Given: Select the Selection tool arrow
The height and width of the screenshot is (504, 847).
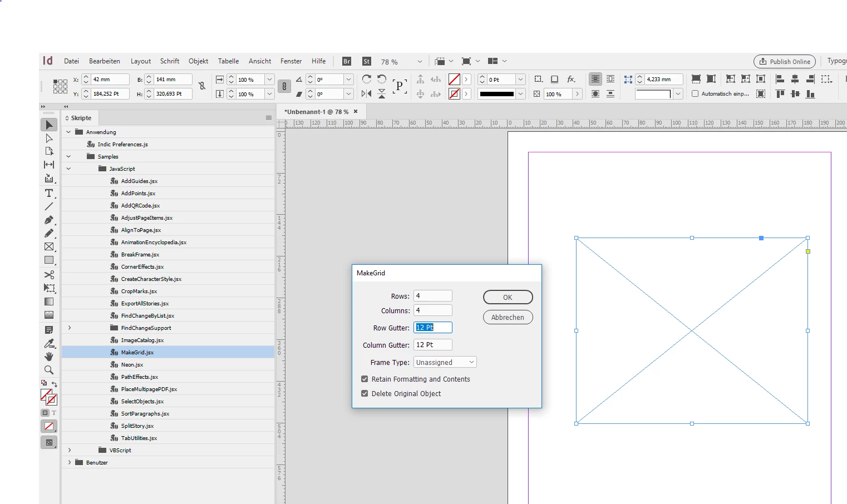Looking at the screenshot, I should click(49, 125).
